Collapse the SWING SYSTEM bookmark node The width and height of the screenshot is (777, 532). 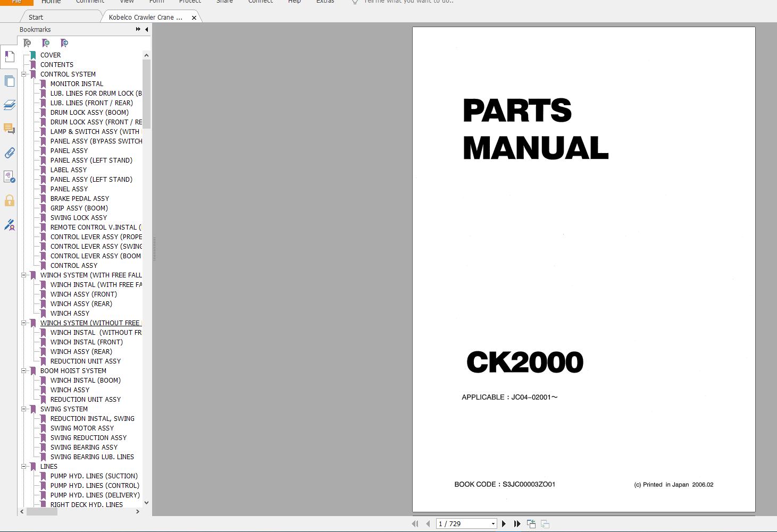[24, 409]
